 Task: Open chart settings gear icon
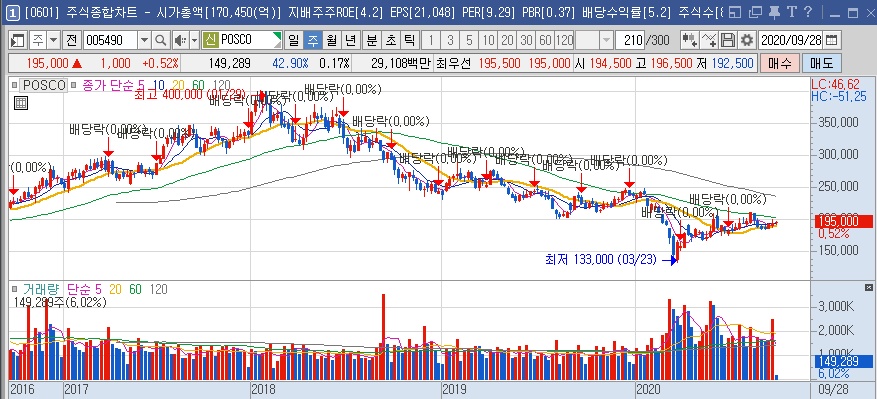746,40
